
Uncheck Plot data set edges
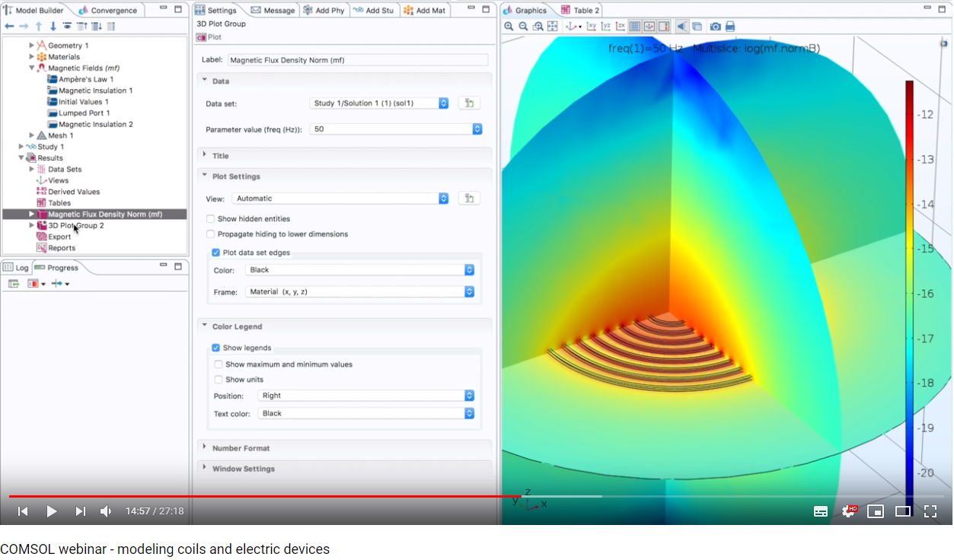point(216,253)
